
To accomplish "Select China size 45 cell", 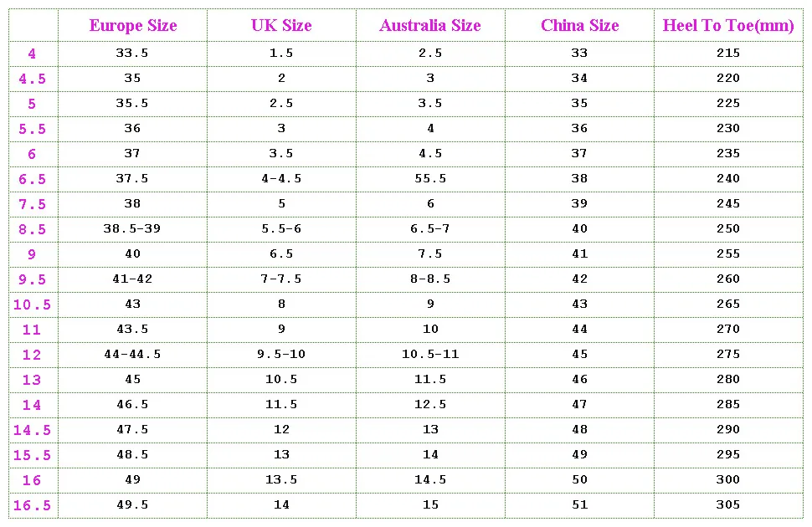I will point(579,354).
